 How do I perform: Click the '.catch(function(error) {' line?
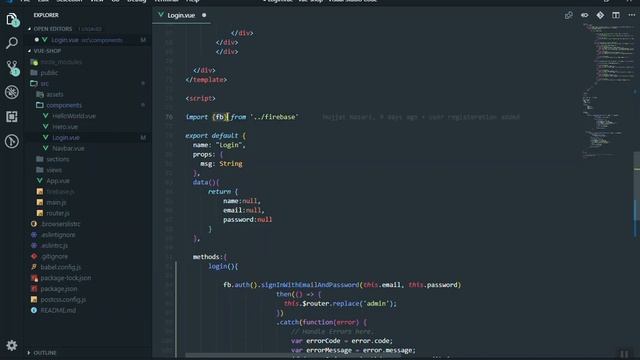click(322, 322)
